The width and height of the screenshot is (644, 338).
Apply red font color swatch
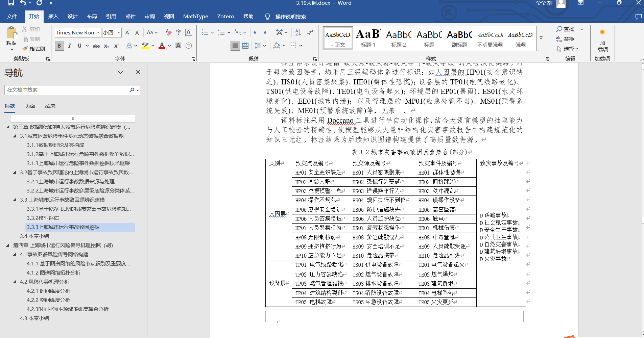click(162, 46)
